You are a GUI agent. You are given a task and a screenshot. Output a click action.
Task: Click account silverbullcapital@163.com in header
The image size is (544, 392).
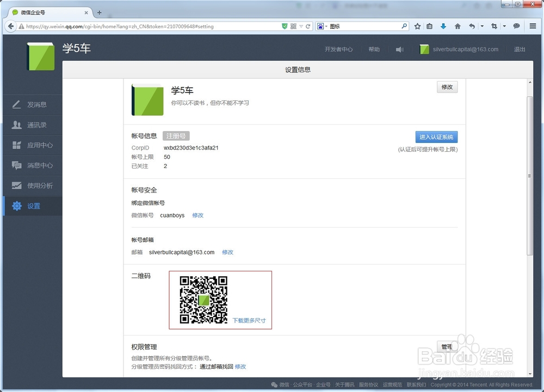click(x=459, y=49)
